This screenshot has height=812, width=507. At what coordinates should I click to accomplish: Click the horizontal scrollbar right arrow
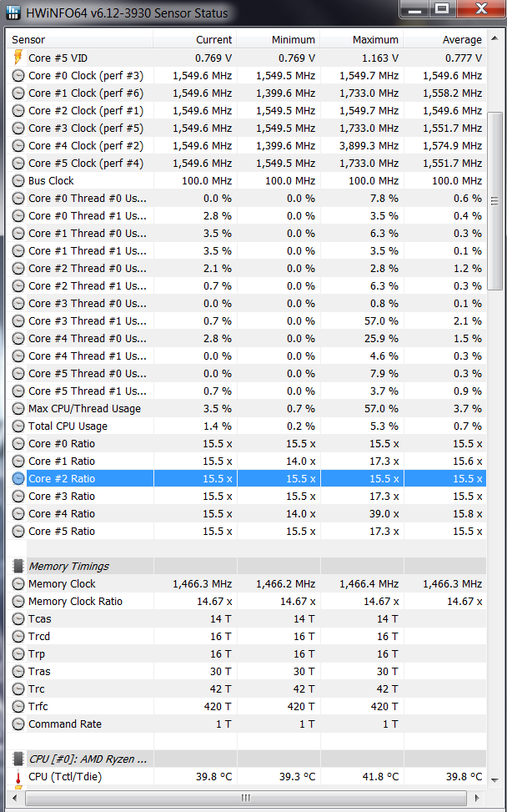click(x=479, y=797)
